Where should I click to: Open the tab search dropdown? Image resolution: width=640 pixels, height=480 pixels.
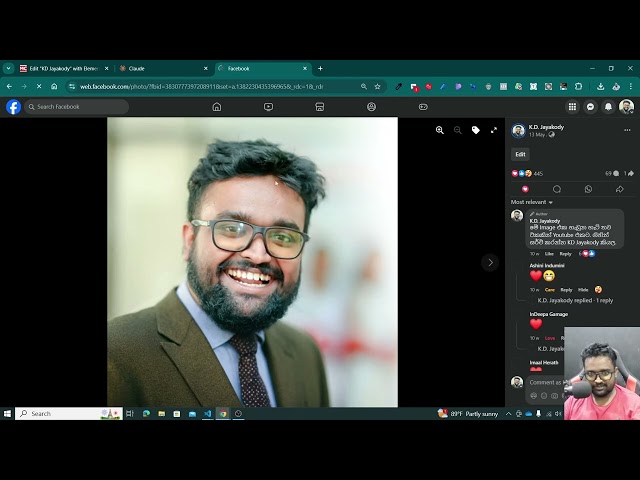8,69
